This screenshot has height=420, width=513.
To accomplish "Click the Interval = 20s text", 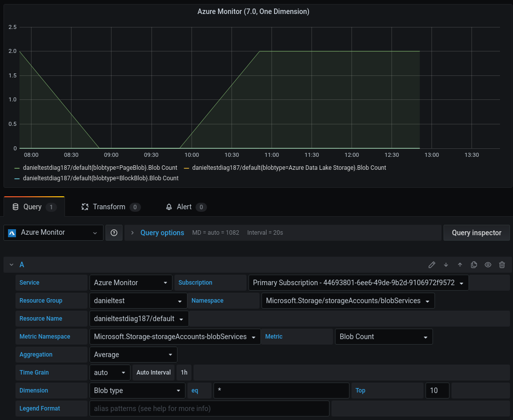I will [265, 233].
